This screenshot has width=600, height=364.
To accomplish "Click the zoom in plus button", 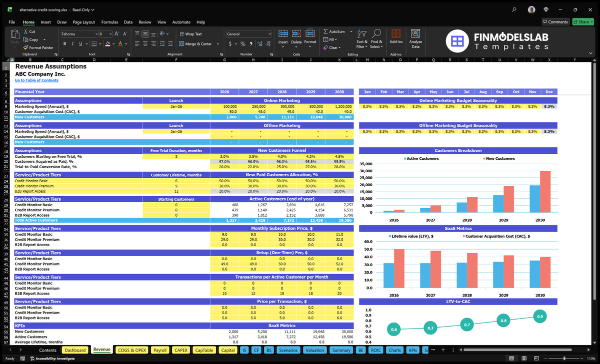I will pos(581,359).
